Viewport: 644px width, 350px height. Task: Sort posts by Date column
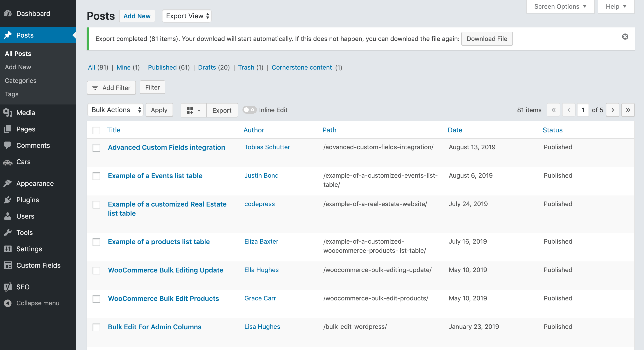(455, 130)
